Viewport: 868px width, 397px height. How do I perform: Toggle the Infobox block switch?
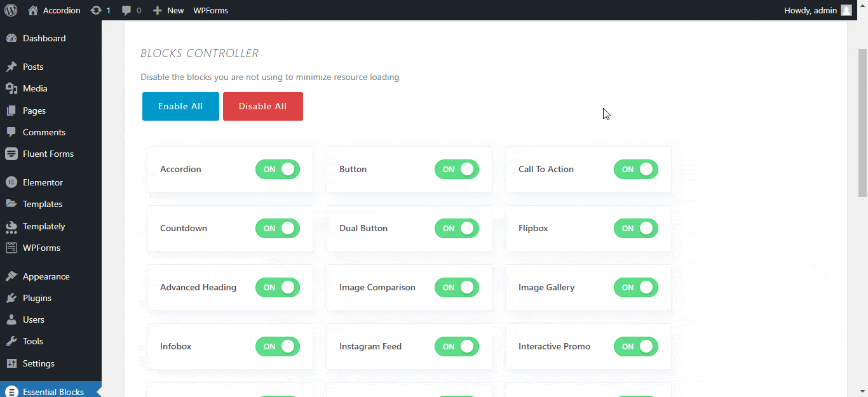[x=278, y=346]
